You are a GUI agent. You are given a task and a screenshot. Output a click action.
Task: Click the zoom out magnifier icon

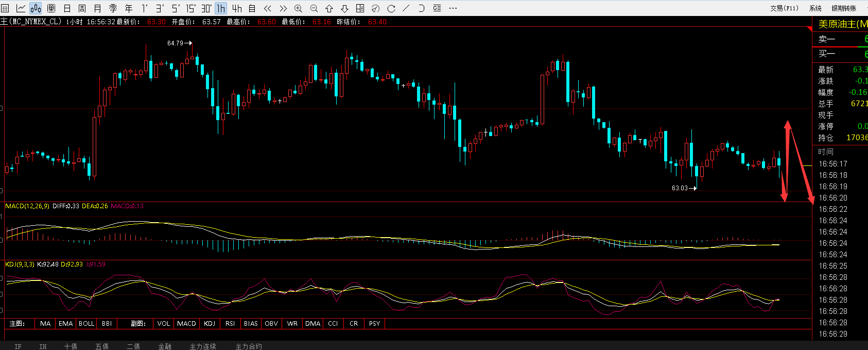coord(314,8)
